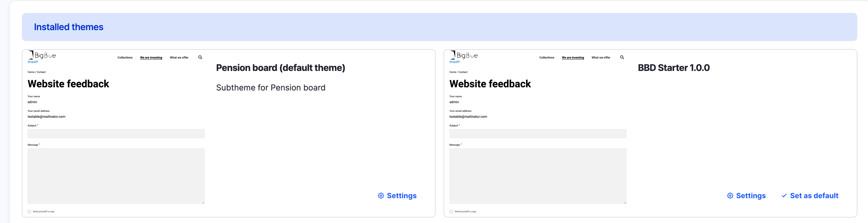
Task: Click the BigBlue logo in BBD Starter preview
Action: 464,55
